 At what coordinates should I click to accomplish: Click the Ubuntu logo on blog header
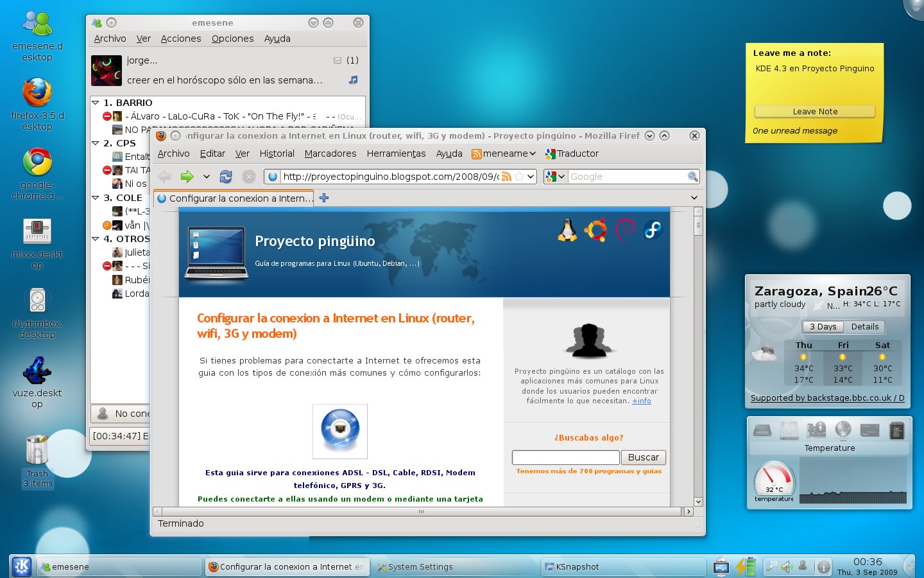[595, 229]
